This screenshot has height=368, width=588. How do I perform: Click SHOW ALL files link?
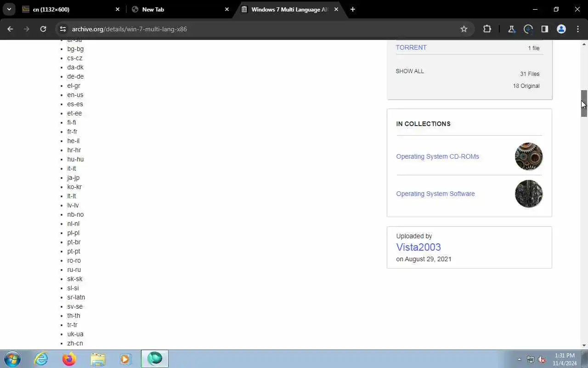click(x=410, y=71)
